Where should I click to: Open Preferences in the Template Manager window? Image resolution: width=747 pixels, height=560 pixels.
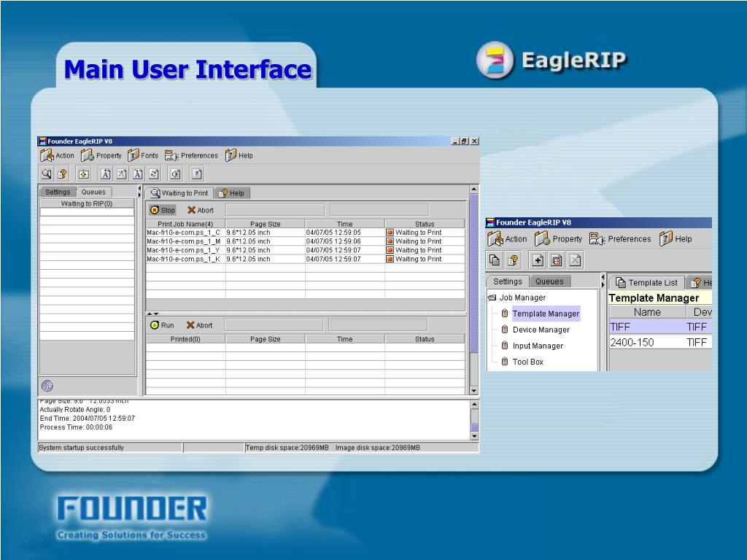click(620, 238)
